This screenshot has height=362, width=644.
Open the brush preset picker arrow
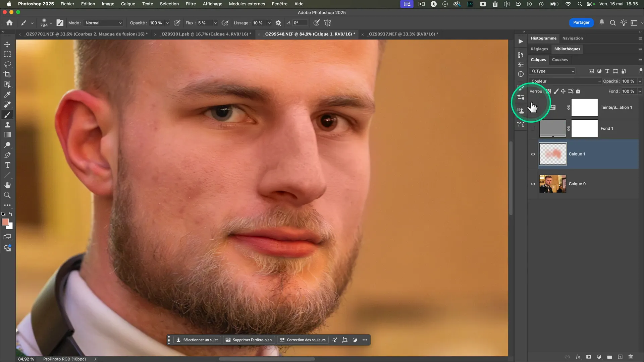coord(51,23)
